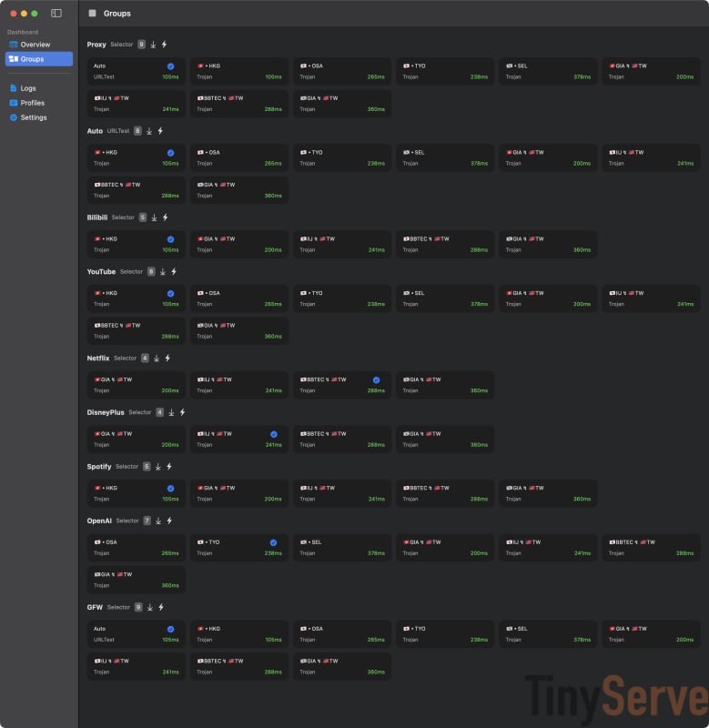Open the Overview page in sidebar
Image resolution: width=709 pixels, height=728 pixels.
pyautogui.click(x=35, y=45)
